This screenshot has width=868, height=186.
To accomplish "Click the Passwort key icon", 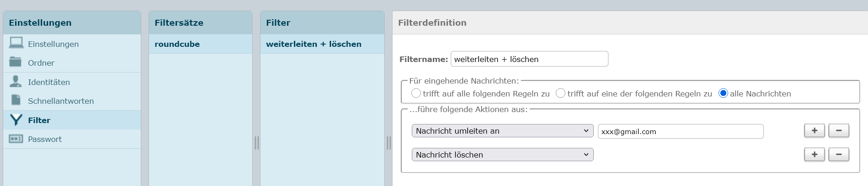I will coord(16,139).
